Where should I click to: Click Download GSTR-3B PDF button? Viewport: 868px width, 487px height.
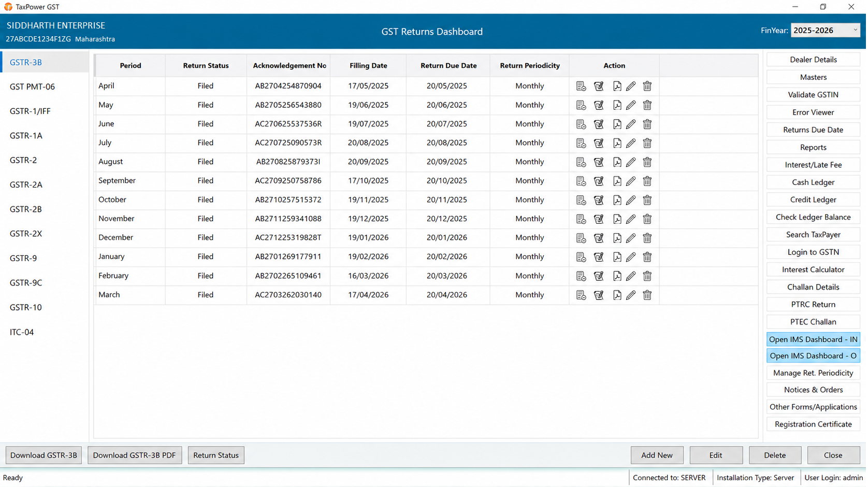(x=135, y=455)
